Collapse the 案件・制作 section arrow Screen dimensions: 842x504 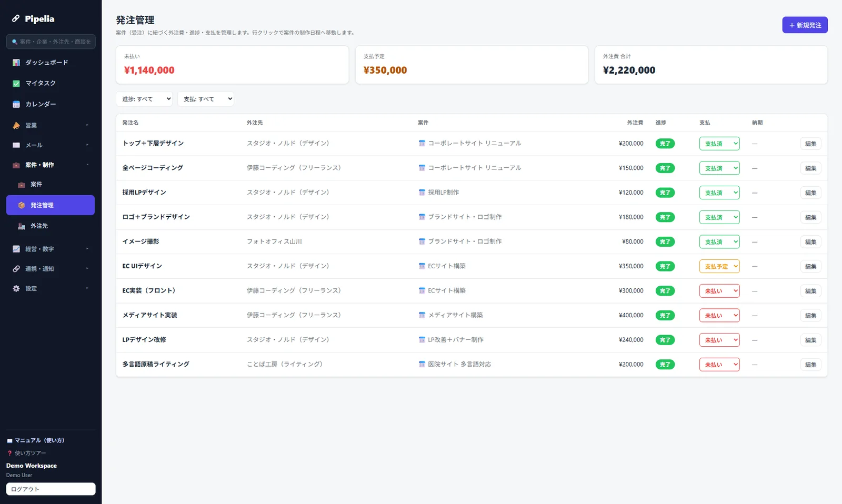pos(87,165)
